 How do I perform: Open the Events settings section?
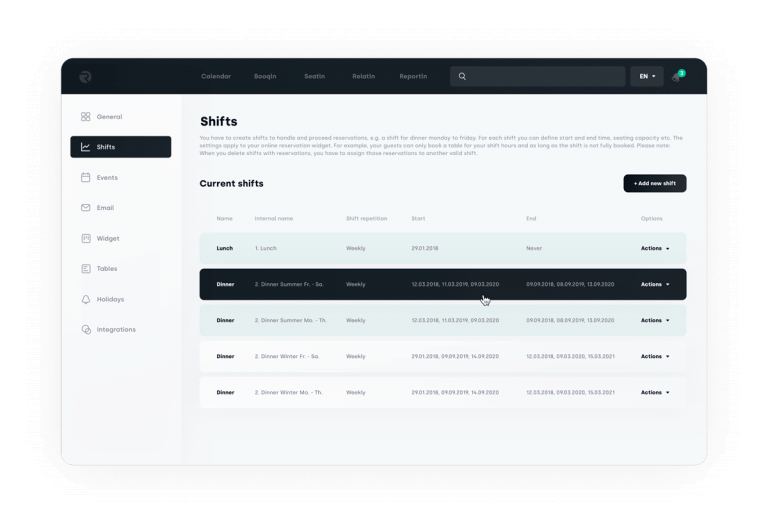click(107, 177)
